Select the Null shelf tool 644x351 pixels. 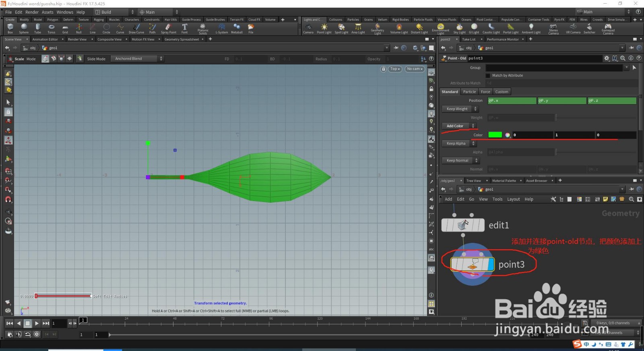(x=79, y=29)
